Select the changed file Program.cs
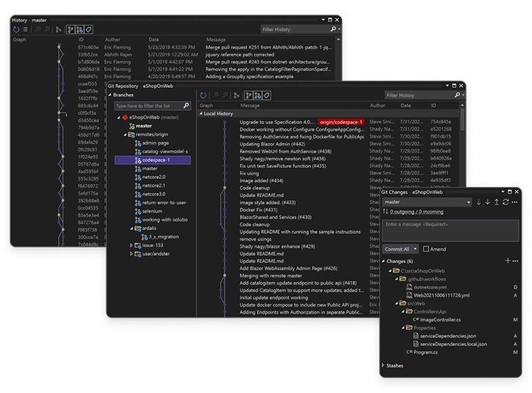This screenshot has height=393, width=532. pyautogui.click(x=425, y=353)
